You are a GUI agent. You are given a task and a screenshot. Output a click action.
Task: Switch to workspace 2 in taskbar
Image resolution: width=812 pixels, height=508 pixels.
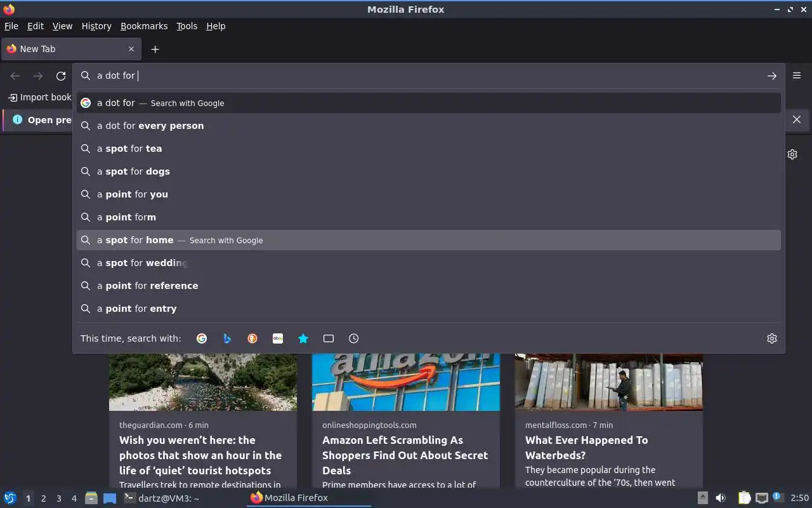tap(43, 498)
